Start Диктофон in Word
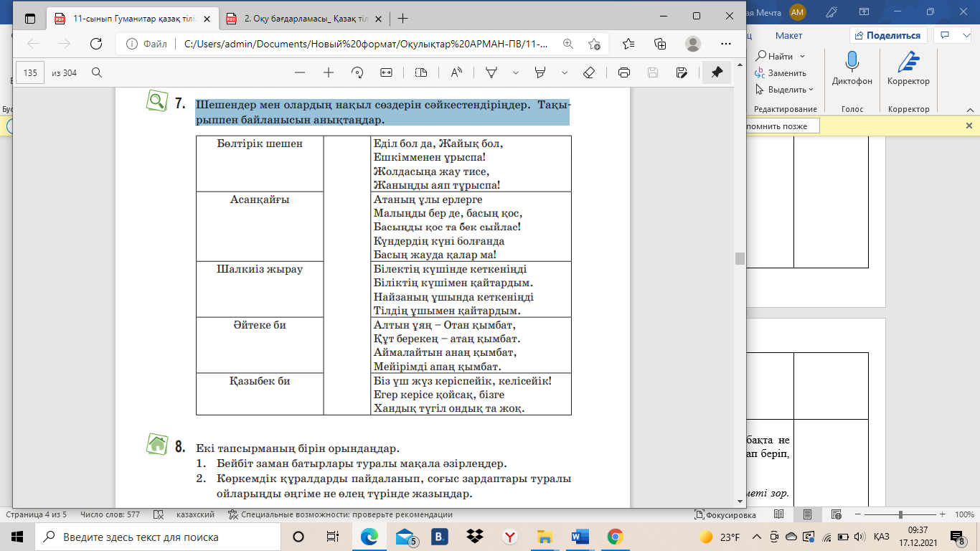The width and height of the screenshot is (980, 551). (x=852, y=69)
